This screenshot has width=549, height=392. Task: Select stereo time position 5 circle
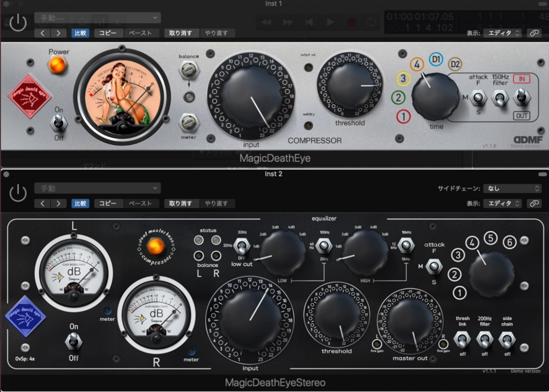(x=491, y=238)
